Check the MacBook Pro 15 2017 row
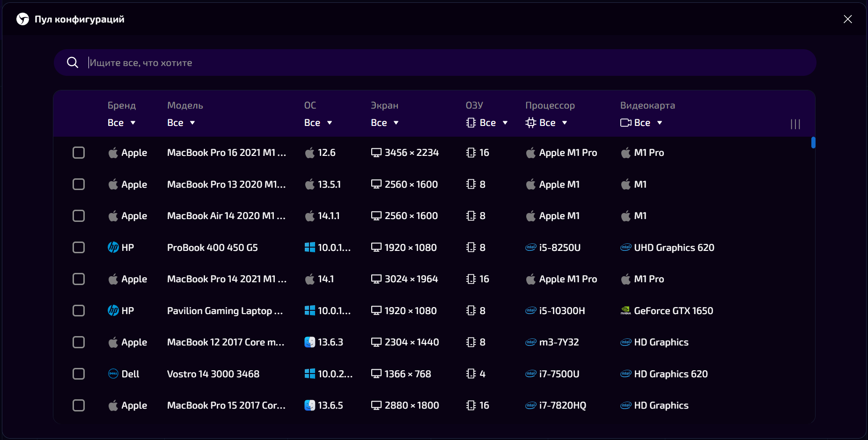 click(79, 405)
